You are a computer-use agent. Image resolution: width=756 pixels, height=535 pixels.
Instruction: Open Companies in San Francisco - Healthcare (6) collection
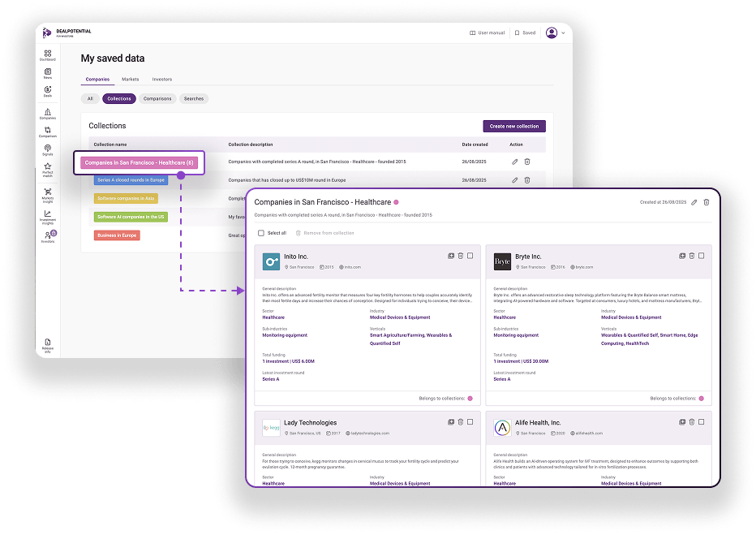[x=139, y=162]
